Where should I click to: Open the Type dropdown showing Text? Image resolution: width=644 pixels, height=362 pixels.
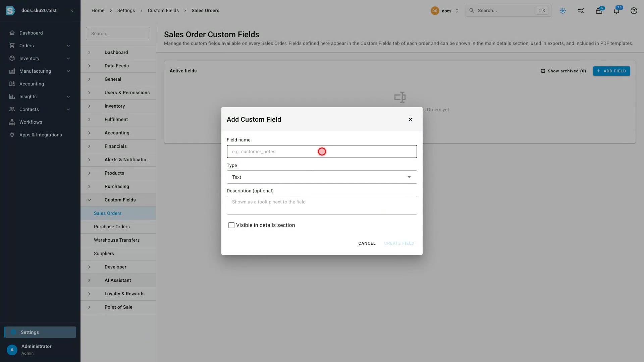[x=322, y=177]
